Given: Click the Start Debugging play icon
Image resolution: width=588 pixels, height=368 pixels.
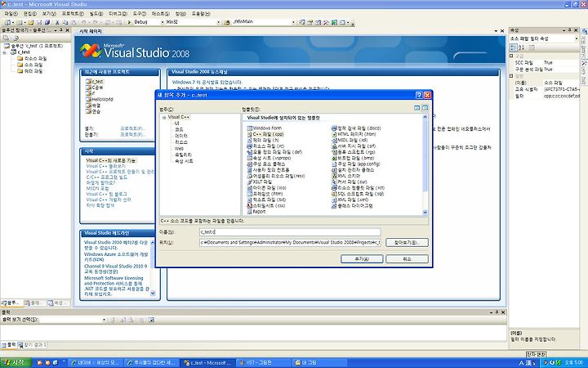Looking at the screenshot, I should click(x=129, y=22).
